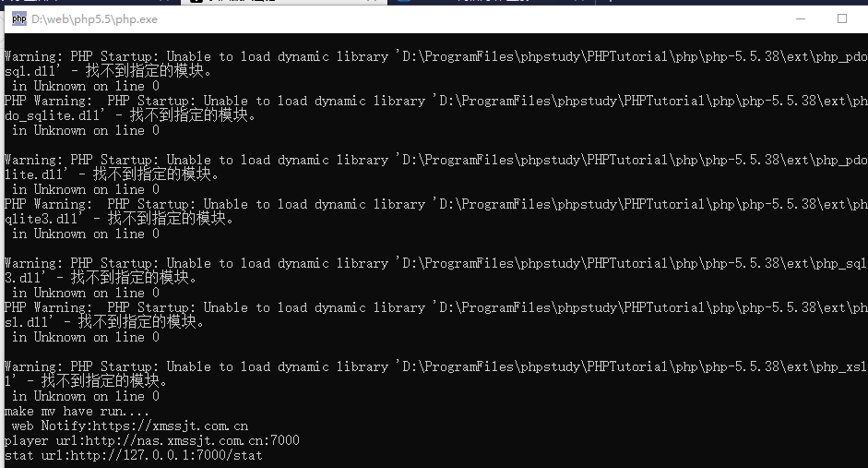This screenshot has height=468, width=868.
Task: Open the php icon system menu
Action: point(18,18)
